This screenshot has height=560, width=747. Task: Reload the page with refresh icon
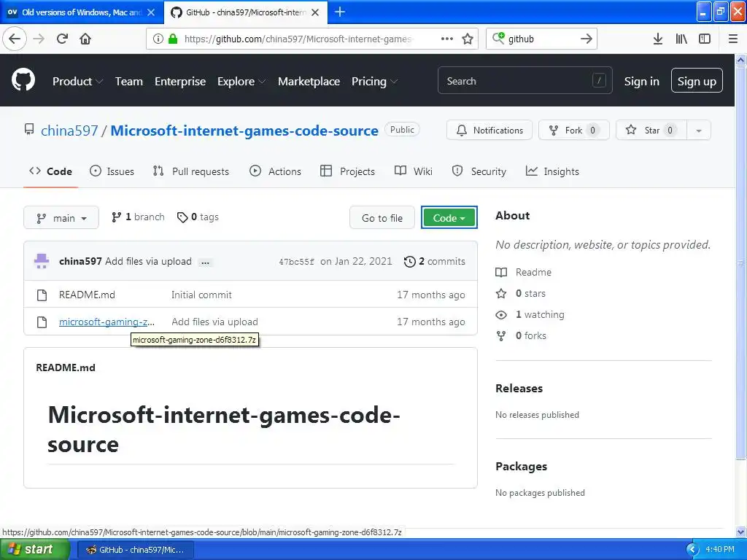coord(63,39)
